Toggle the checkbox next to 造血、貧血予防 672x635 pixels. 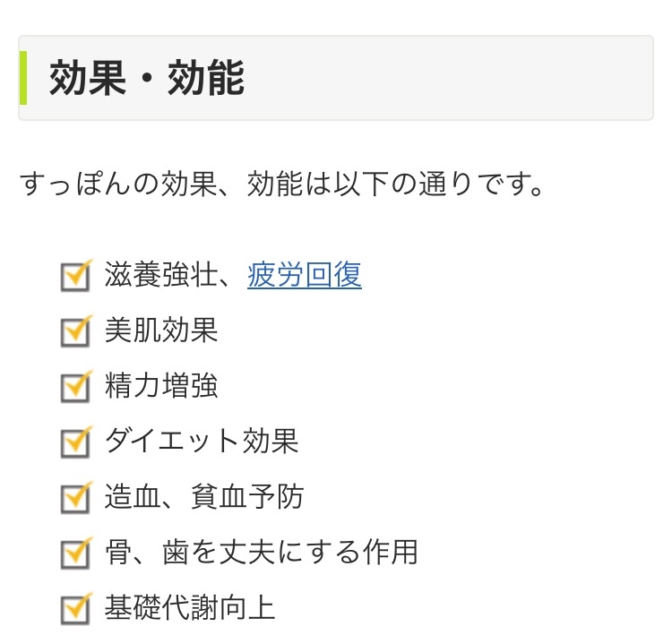[75, 497]
